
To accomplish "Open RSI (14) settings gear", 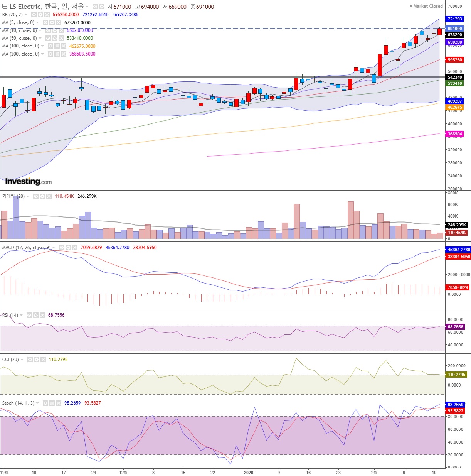I will (x=36, y=315).
